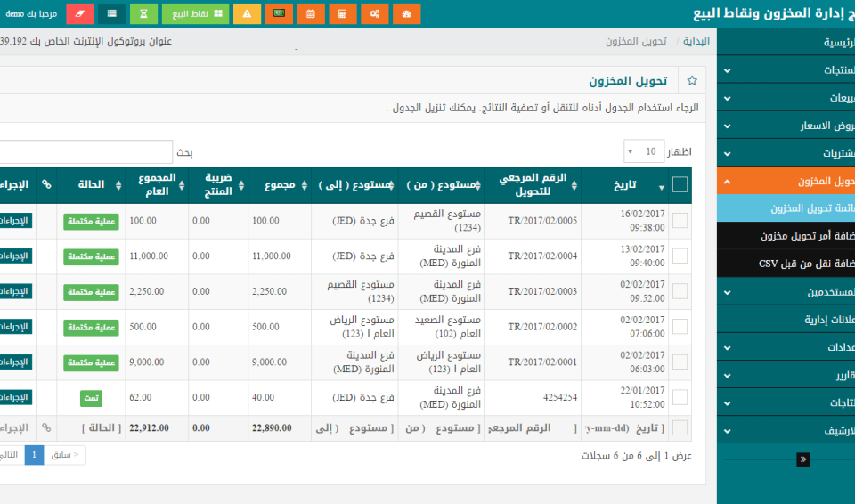This screenshot has width=855, height=504.
Task: Click the red eraser icon button
Action: pos(79,14)
